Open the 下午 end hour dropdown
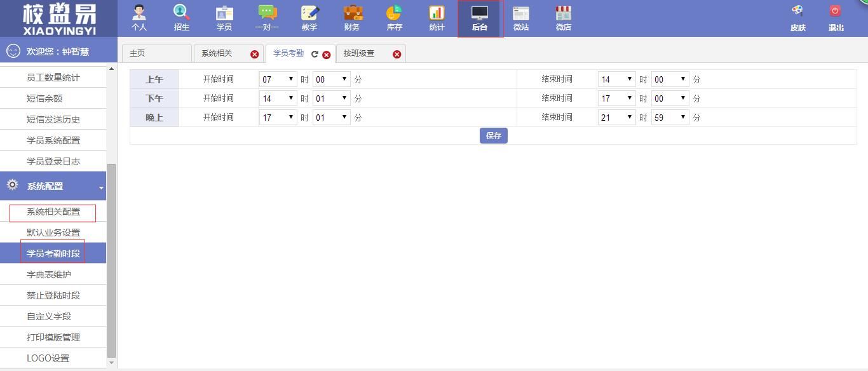 click(x=616, y=98)
